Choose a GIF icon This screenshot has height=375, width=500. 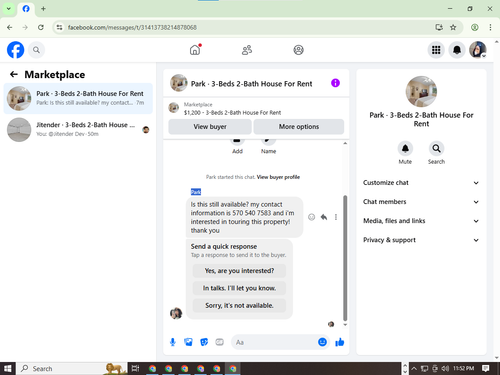pos(219,342)
